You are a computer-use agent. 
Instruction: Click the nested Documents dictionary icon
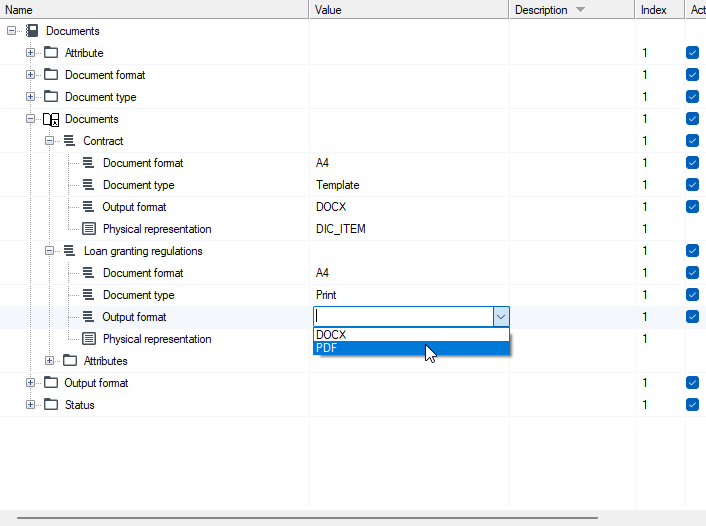click(51, 119)
